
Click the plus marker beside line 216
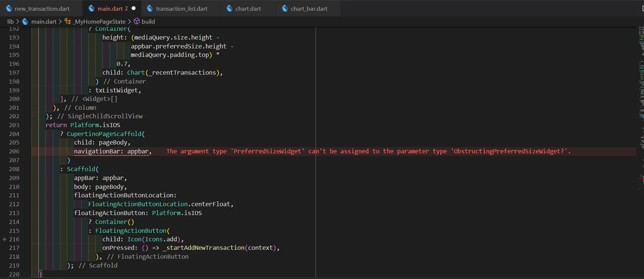pos(4,239)
